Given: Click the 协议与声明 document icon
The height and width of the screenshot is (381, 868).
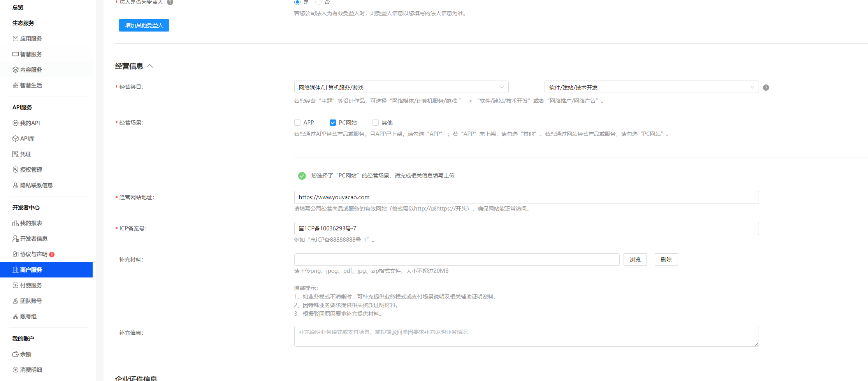Looking at the screenshot, I should click(x=16, y=254).
